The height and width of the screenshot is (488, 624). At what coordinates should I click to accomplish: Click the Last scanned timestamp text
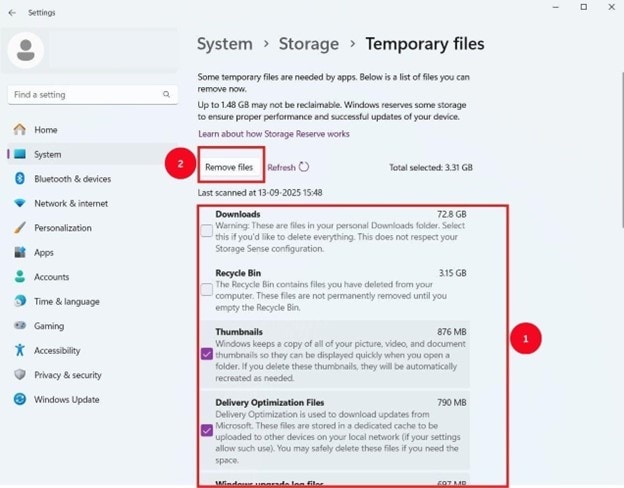pos(260,193)
